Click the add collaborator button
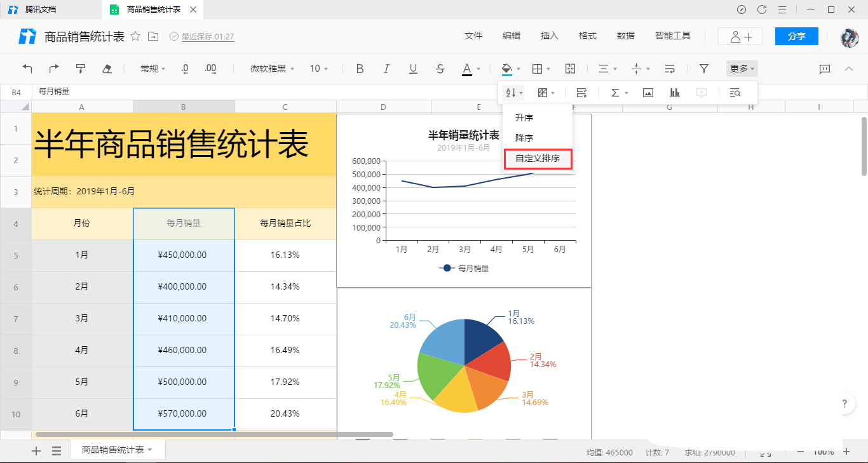868x463 pixels. [740, 36]
